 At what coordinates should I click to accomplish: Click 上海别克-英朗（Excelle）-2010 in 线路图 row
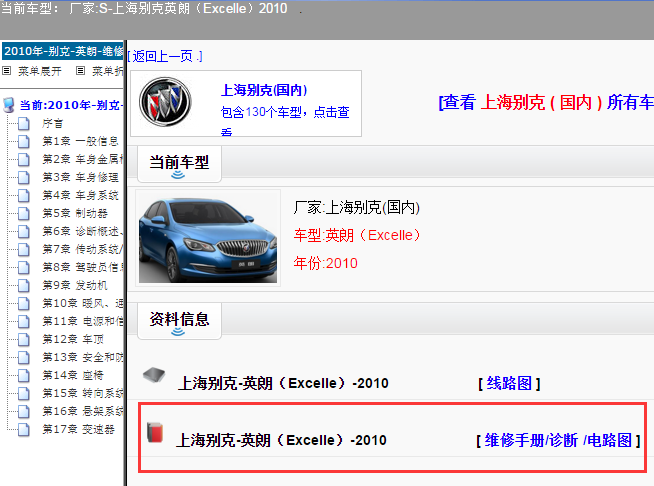coord(283,383)
